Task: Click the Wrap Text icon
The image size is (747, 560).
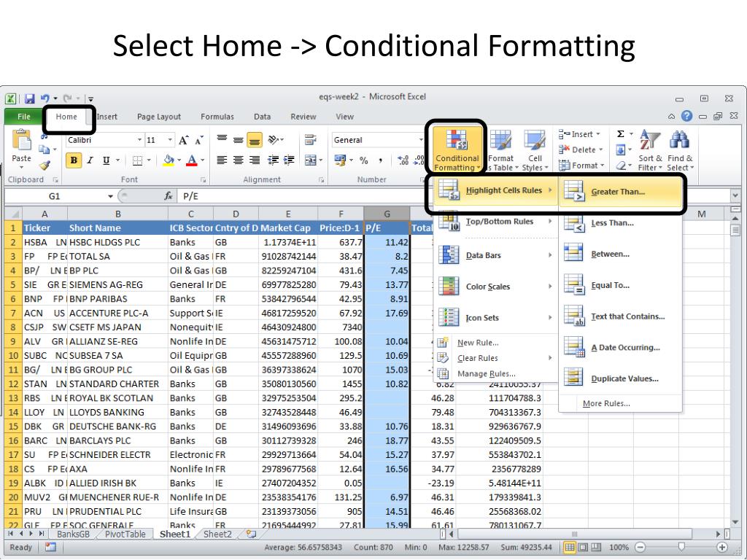Action: click(310, 139)
